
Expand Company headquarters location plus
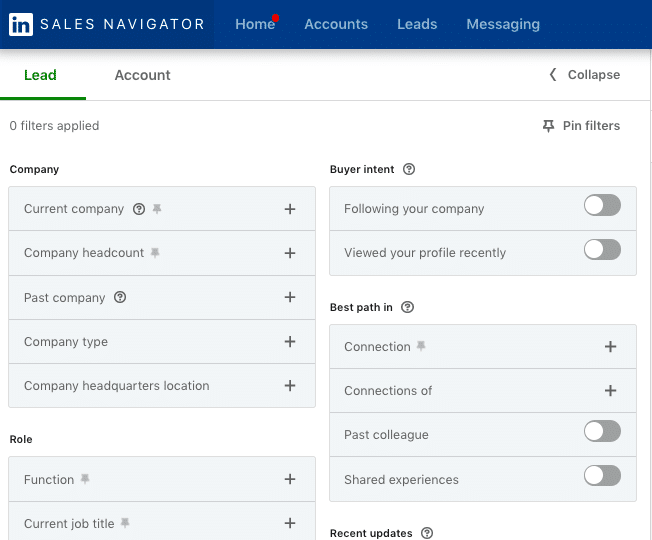tap(290, 386)
